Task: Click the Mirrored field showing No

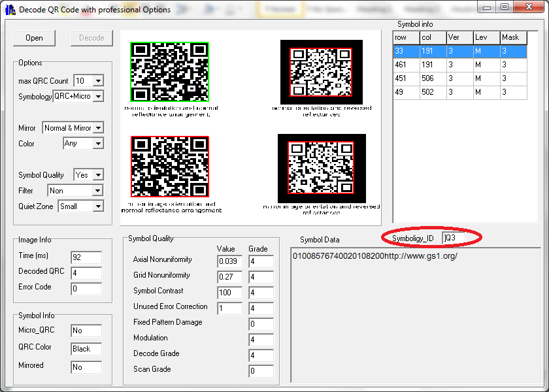Action: click(x=86, y=367)
